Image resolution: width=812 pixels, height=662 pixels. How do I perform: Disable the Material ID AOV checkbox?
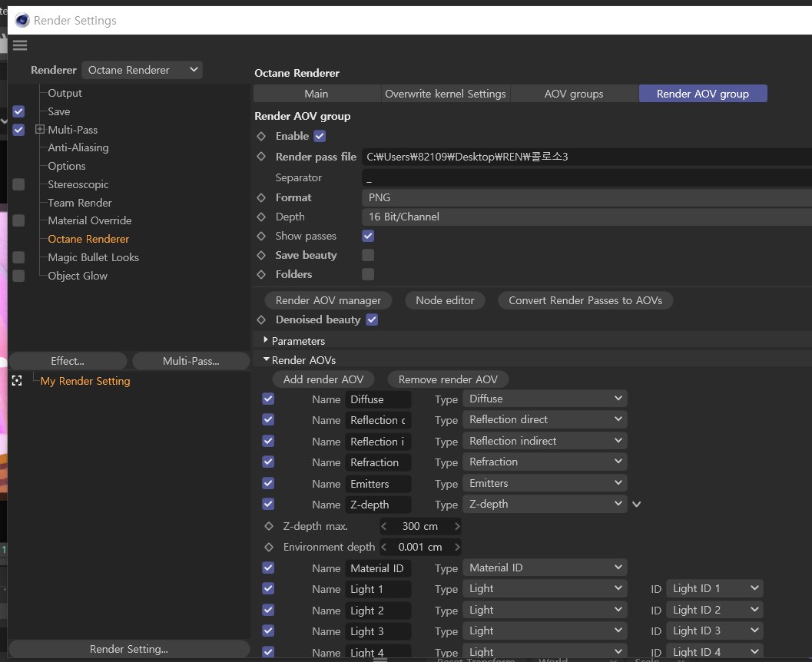point(268,568)
